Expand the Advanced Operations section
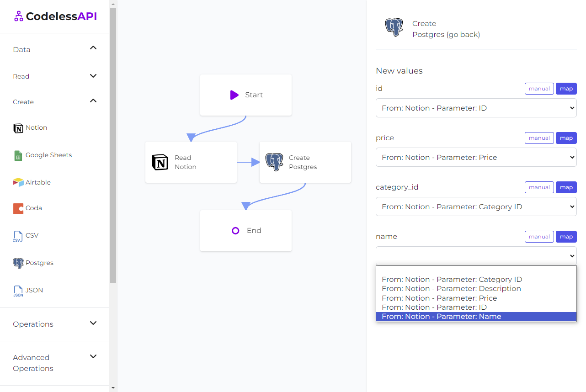Image resolution: width=586 pixels, height=392 pixels. click(x=55, y=363)
